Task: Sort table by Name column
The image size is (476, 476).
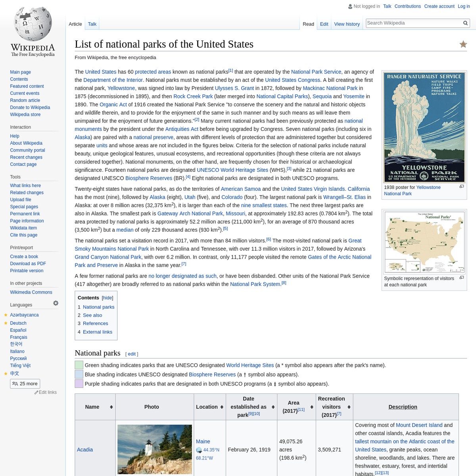Action: (x=111, y=407)
